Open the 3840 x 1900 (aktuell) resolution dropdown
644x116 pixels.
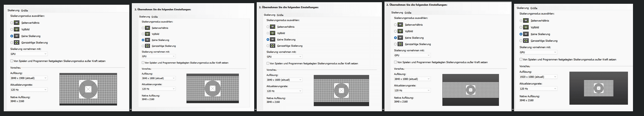29,78
